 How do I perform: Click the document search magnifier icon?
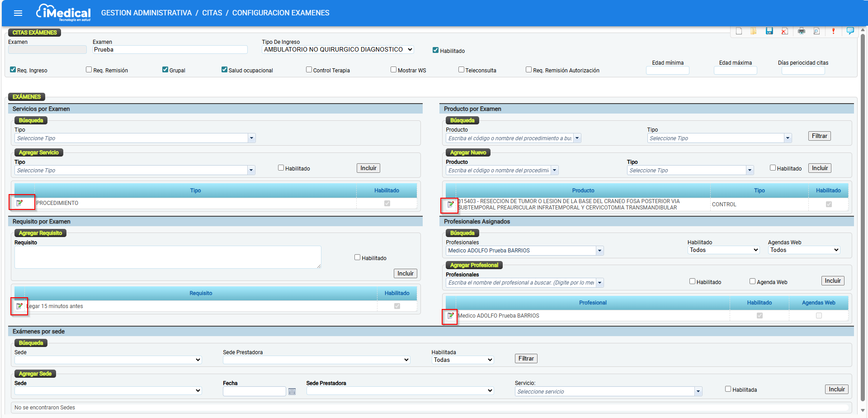(x=816, y=31)
